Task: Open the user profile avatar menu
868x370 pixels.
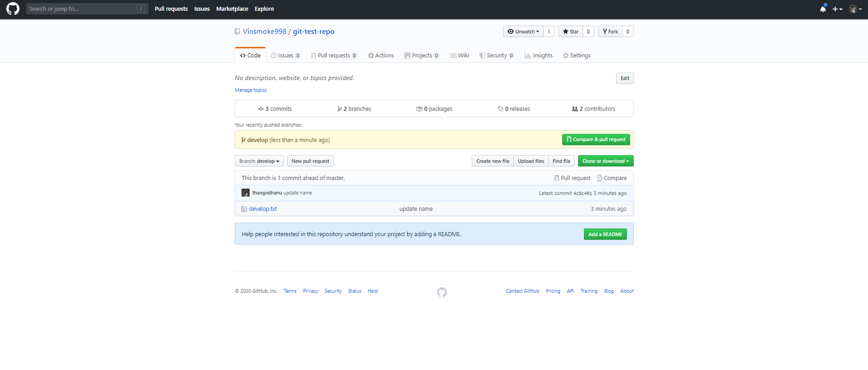Action: 855,9
